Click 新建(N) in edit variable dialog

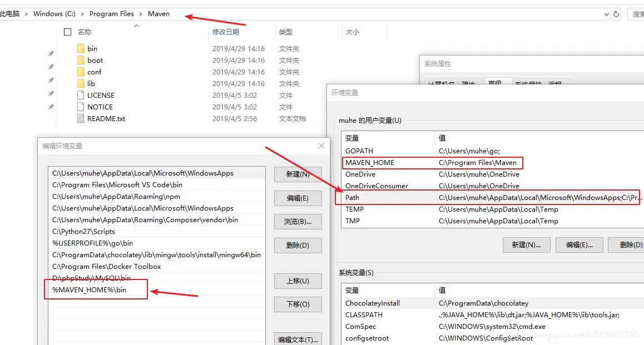click(x=298, y=174)
